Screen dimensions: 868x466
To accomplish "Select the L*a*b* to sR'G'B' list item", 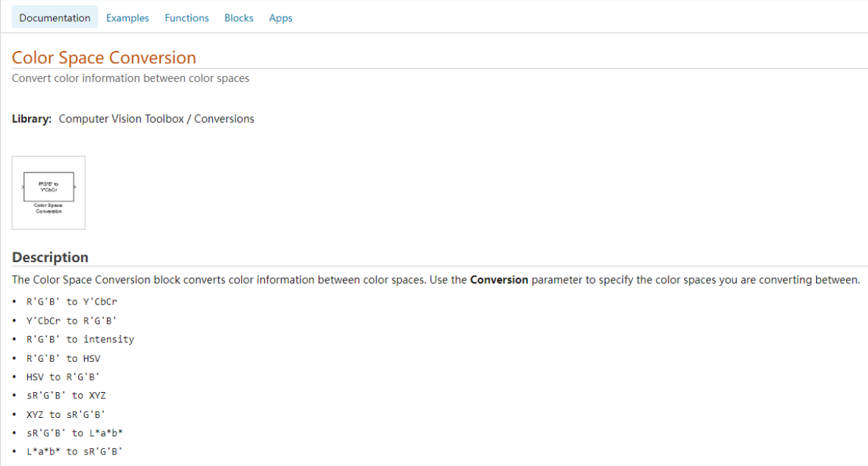I will click(75, 452).
